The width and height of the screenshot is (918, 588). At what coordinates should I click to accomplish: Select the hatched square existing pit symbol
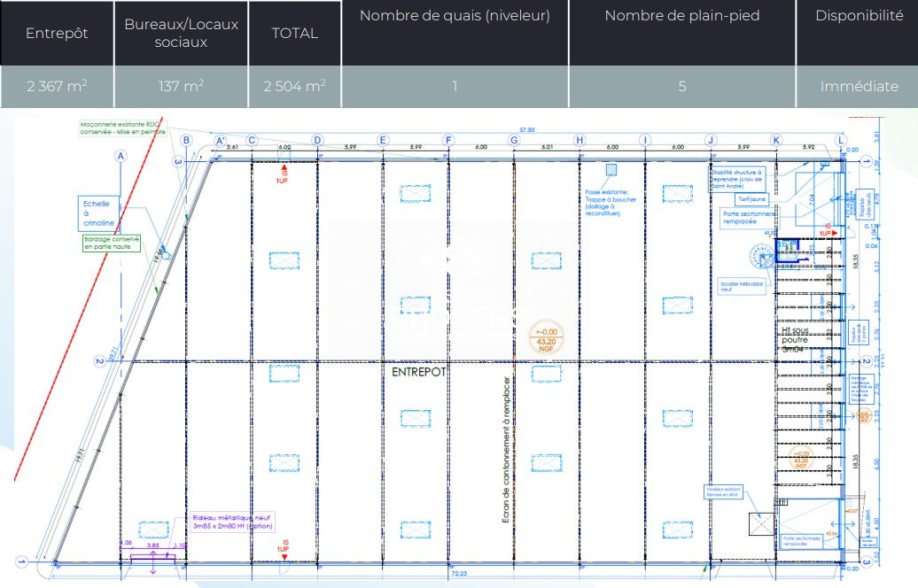pos(611,169)
